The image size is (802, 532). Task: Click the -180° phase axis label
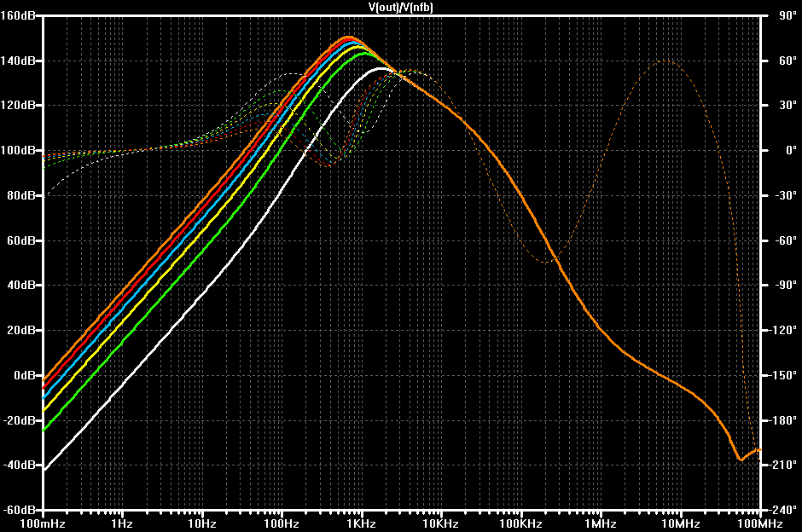pyautogui.click(x=783, y=419)
